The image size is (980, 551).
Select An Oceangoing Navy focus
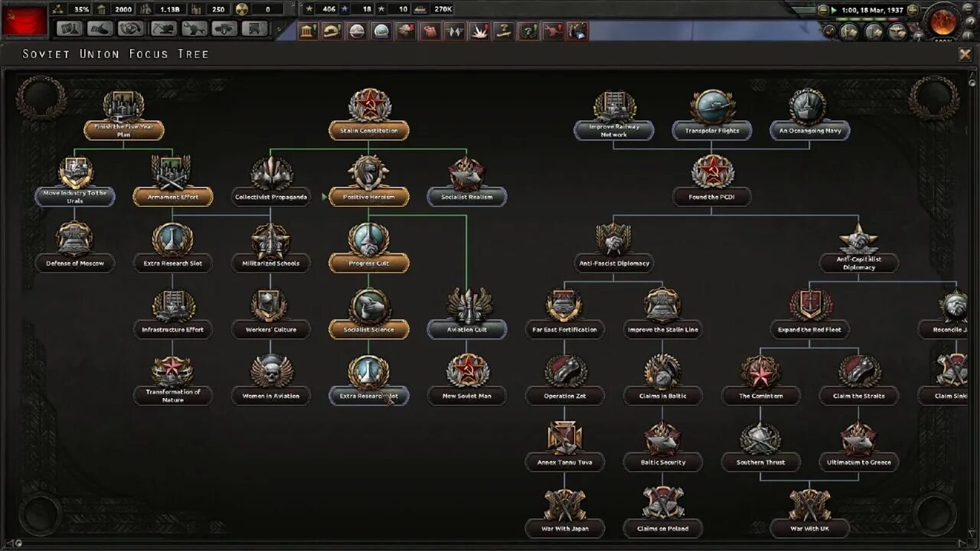(810, 116)
